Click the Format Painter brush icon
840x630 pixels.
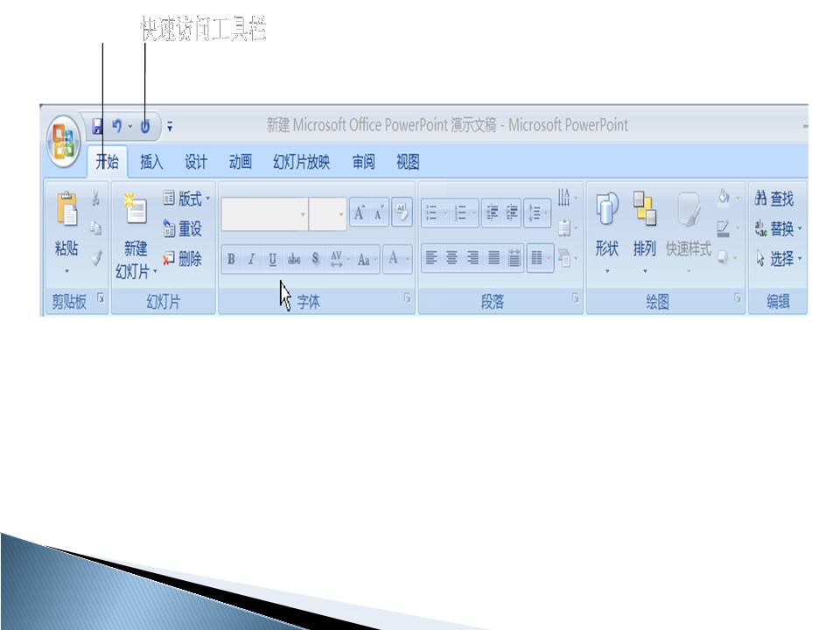point(96,258)
